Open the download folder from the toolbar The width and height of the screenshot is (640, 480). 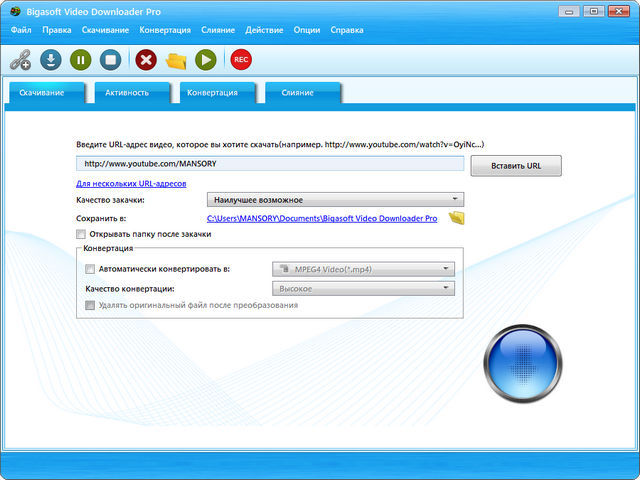coord(176,60)
